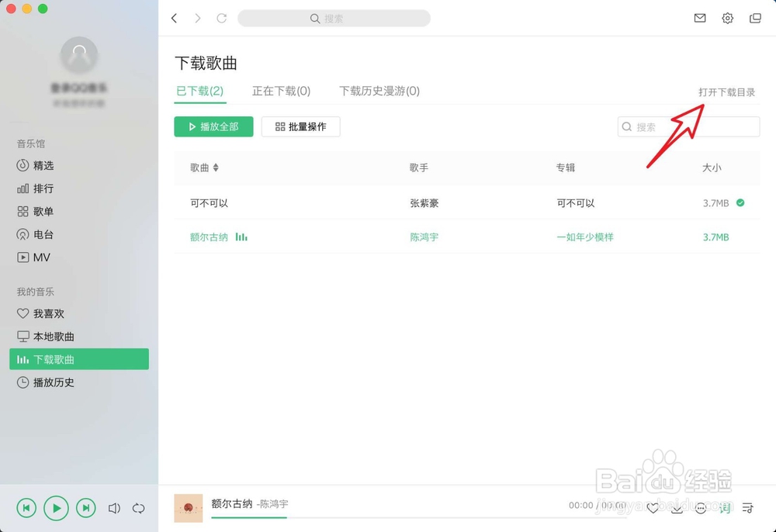Click the 大小 column header

[712, 168]
